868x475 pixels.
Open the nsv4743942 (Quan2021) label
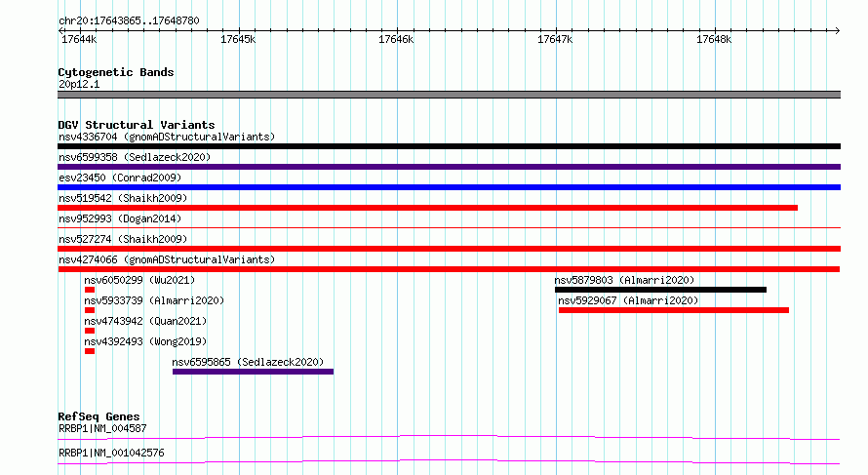coord(145,321)
